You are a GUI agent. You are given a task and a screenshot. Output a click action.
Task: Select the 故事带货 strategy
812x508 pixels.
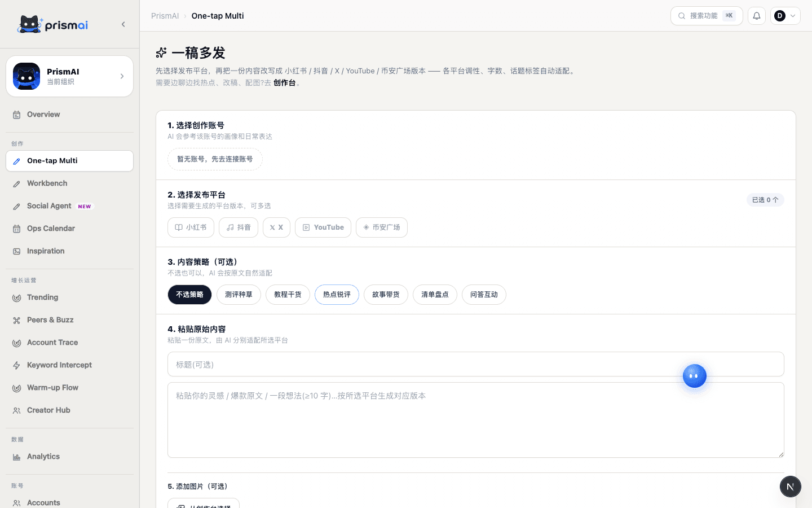(x=386, y=295)
